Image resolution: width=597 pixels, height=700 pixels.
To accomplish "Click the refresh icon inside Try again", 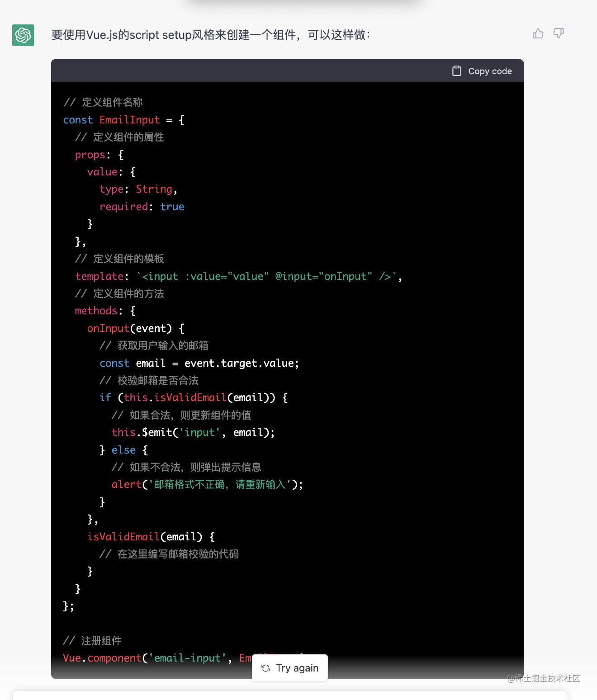I will [x=266, y=668].
